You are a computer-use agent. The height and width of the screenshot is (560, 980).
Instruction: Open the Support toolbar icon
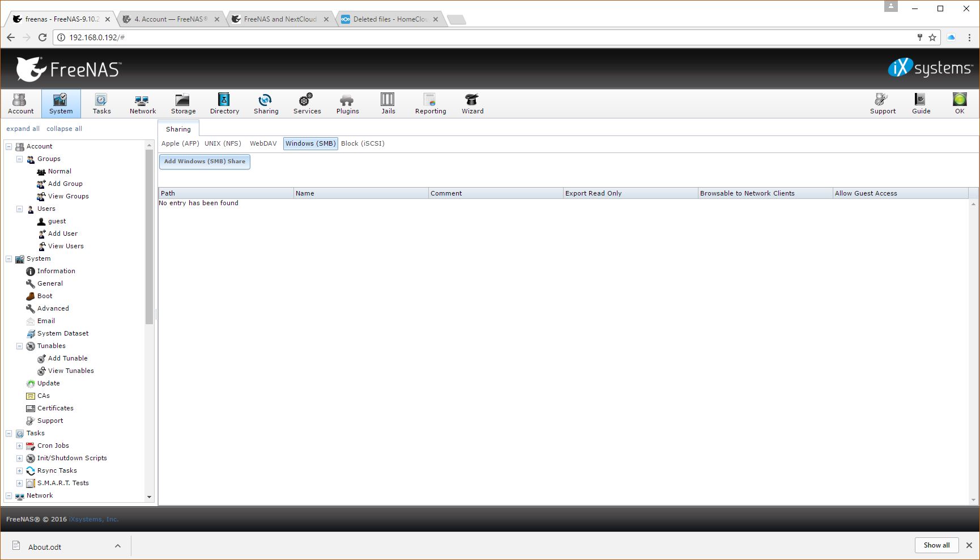tap(883, 104)
